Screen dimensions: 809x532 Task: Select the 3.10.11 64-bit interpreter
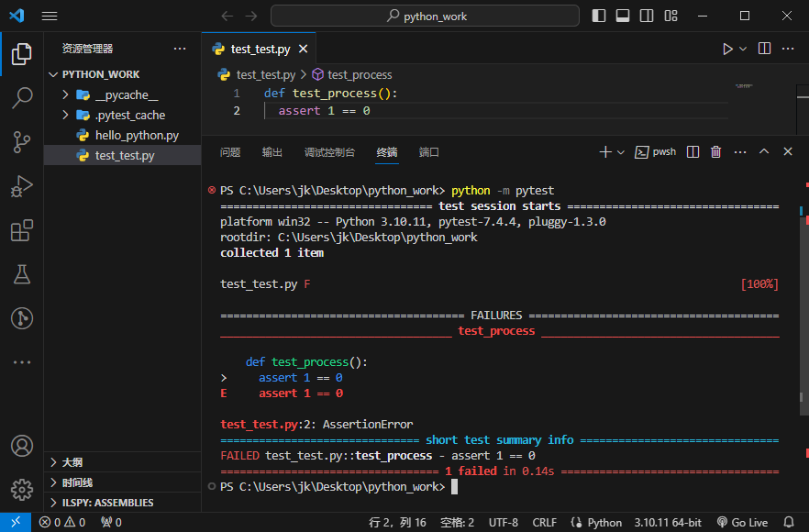668,523
